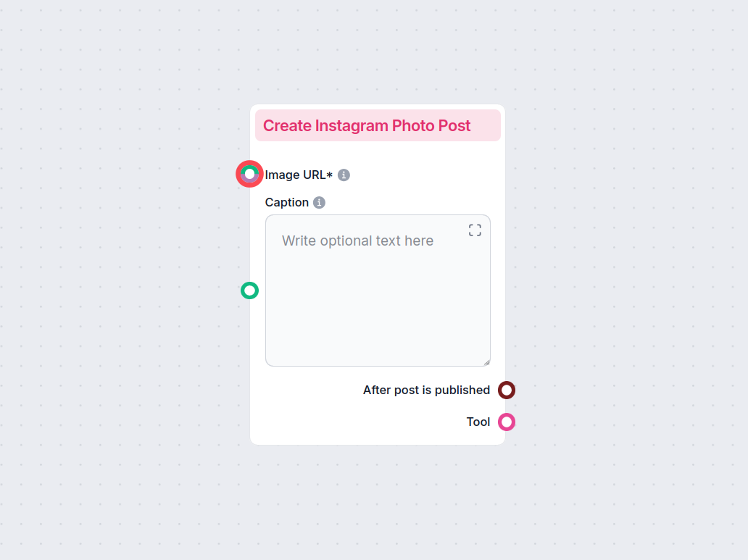Click the "Write optional text here" placeholder
Viewport: 748px width, 560px height.
point(357,241)
